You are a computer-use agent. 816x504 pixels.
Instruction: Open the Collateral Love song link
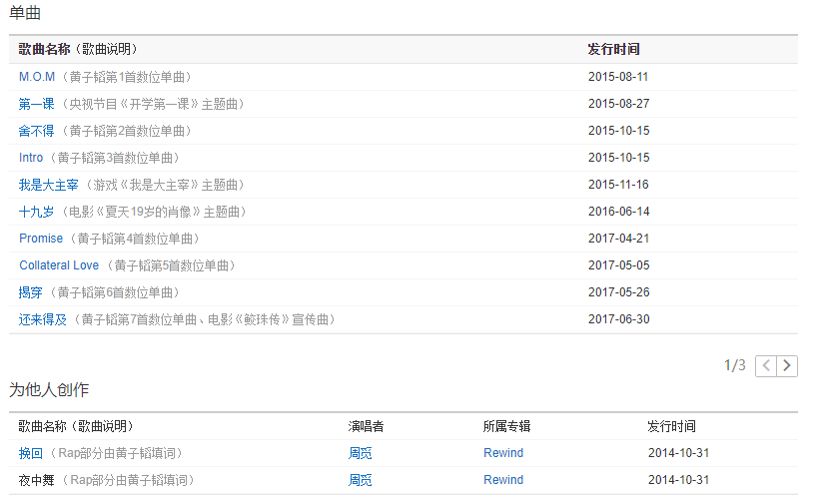pyautogui.click(x=59, y=265)
